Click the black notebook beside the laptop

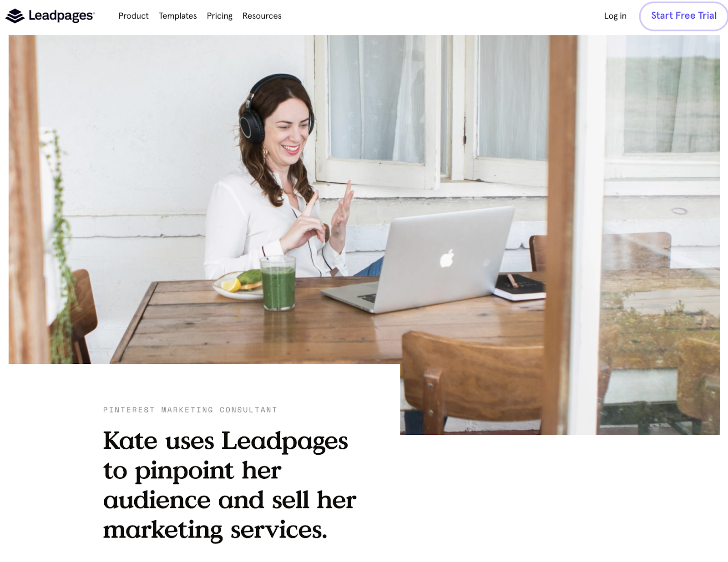coord(520,286)
